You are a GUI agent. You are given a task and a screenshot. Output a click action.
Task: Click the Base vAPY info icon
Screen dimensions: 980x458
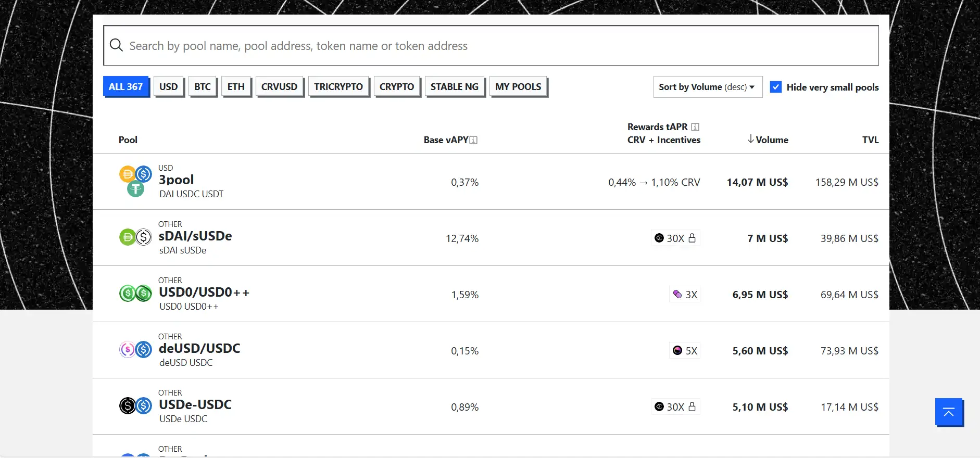point(473,140)
